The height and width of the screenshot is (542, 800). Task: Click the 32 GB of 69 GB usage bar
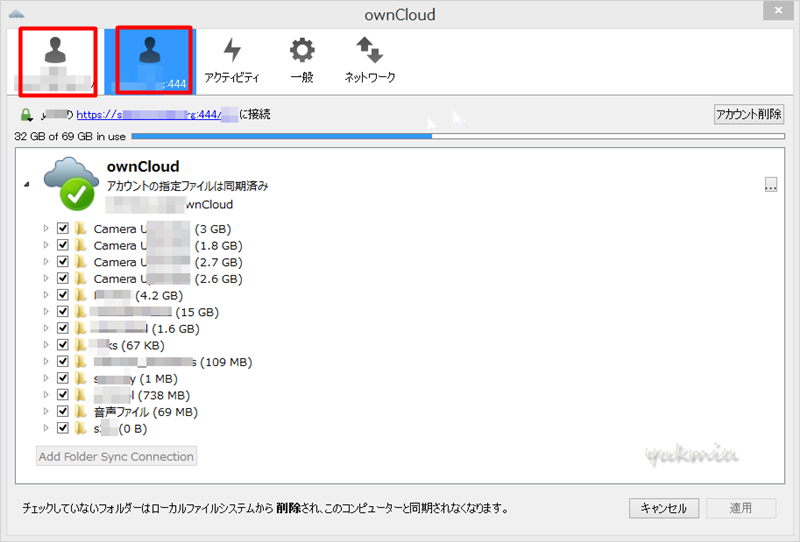pyautogui.click(x=458, y=136)
